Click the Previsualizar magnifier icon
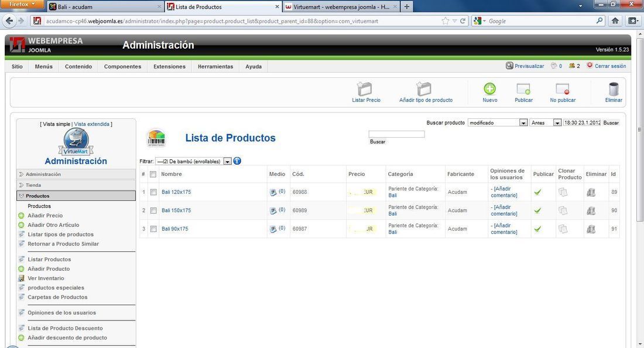The image size is (644, 348). (509, 66)
